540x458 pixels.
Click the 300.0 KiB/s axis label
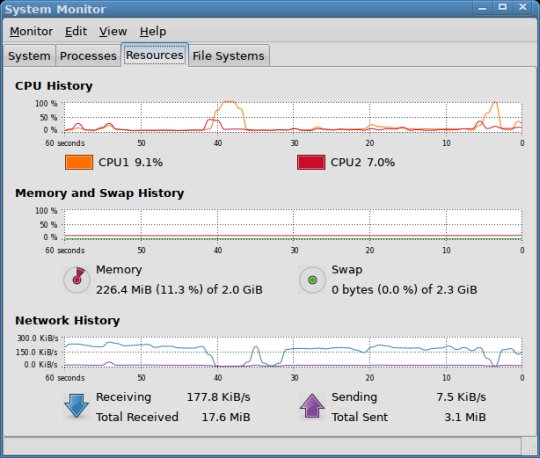tap(38, 338)
